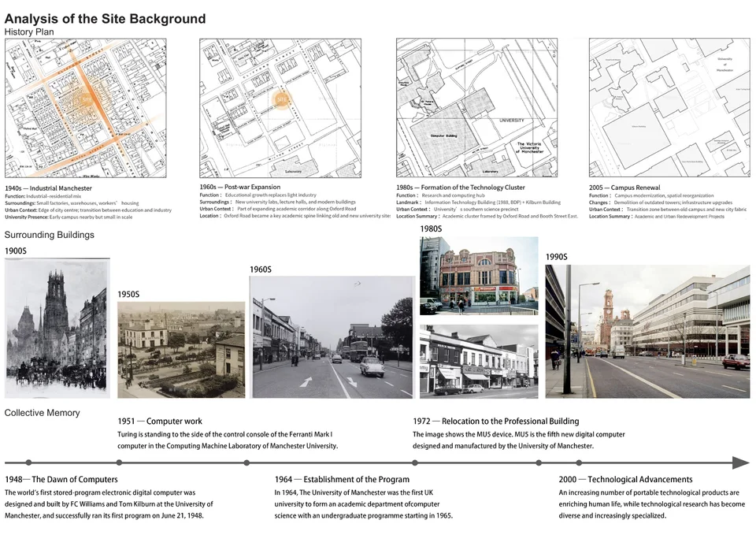Viewport: 756px width, 535px height.
Task: Click heading '1951 — Computer work'
Action: click(160, 422)
